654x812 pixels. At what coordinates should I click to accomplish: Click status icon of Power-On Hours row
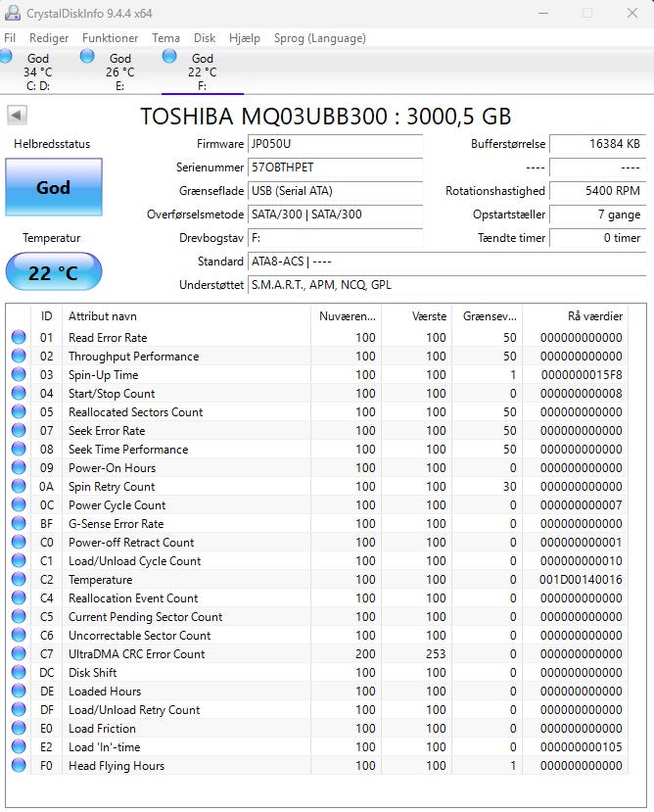(19, 467)
